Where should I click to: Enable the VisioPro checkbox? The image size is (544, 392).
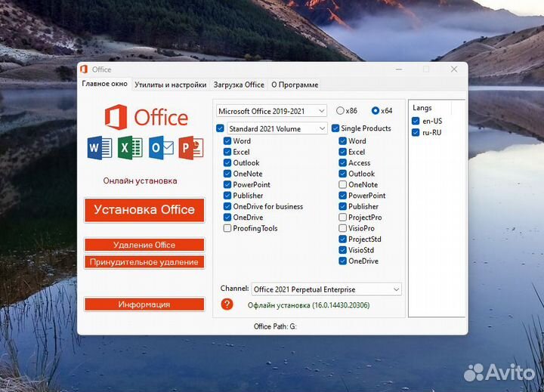tap(342, 228)
